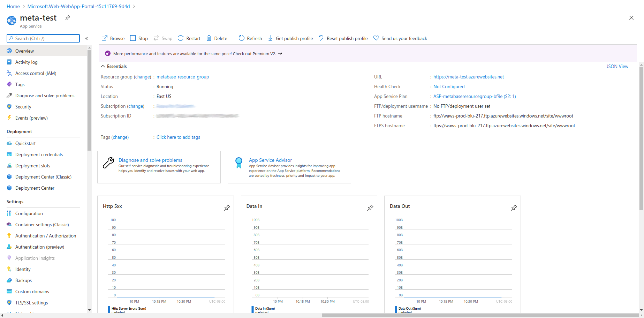Click the Deployment Center icon
The height and width of the screenshot is (318, 644).
[x=9, y=188]
